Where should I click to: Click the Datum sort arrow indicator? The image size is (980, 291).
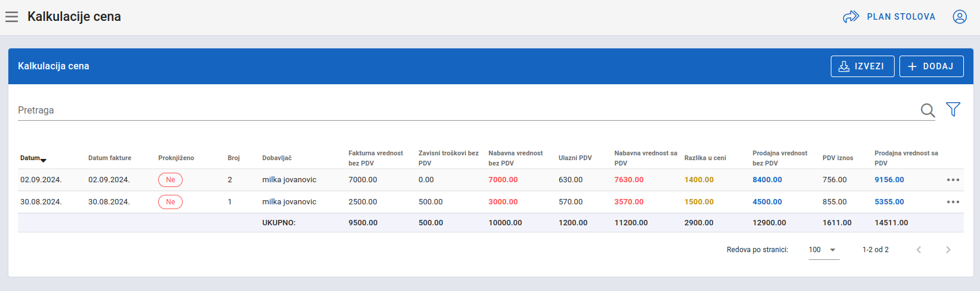pos(44,160)
